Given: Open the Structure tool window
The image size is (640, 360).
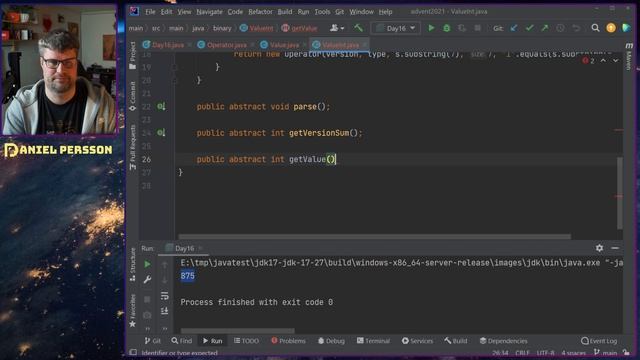Looking at the screenshot, I should [133, 264].
